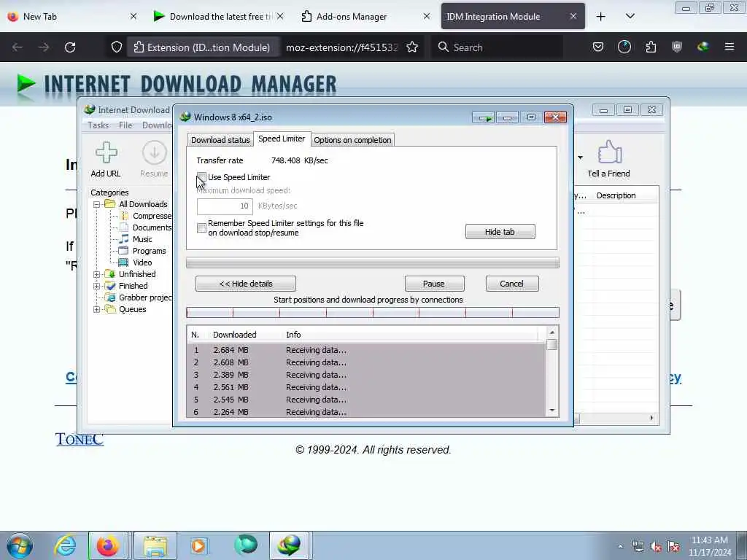Click the Tell a Friend thumbs-up icon

(x=609, y=152)
